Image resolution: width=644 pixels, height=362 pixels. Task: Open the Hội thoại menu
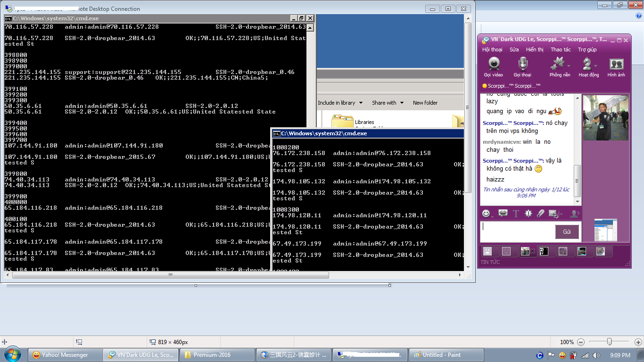click(x=492, y=49)
